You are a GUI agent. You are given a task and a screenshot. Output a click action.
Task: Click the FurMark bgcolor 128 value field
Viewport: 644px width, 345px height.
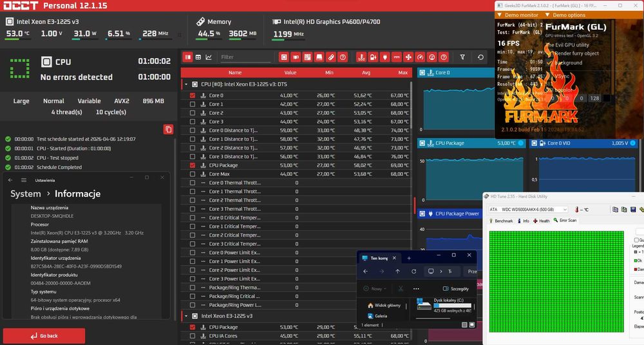tap(594, 98)
